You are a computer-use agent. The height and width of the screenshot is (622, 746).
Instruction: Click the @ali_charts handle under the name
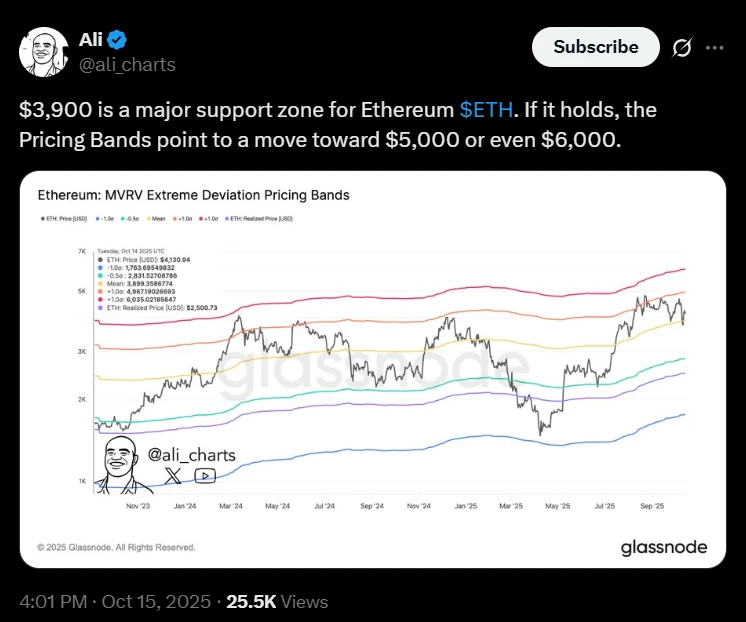tap(127, 64)
